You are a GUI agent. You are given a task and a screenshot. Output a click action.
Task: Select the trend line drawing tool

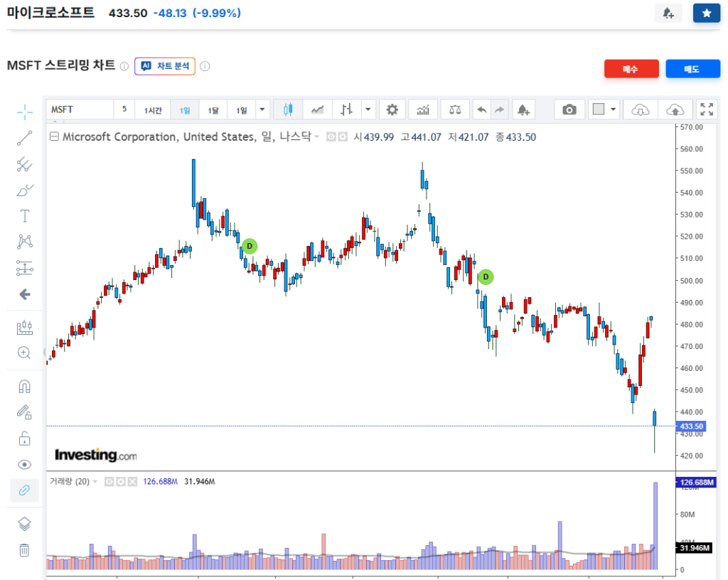[24, 138]
